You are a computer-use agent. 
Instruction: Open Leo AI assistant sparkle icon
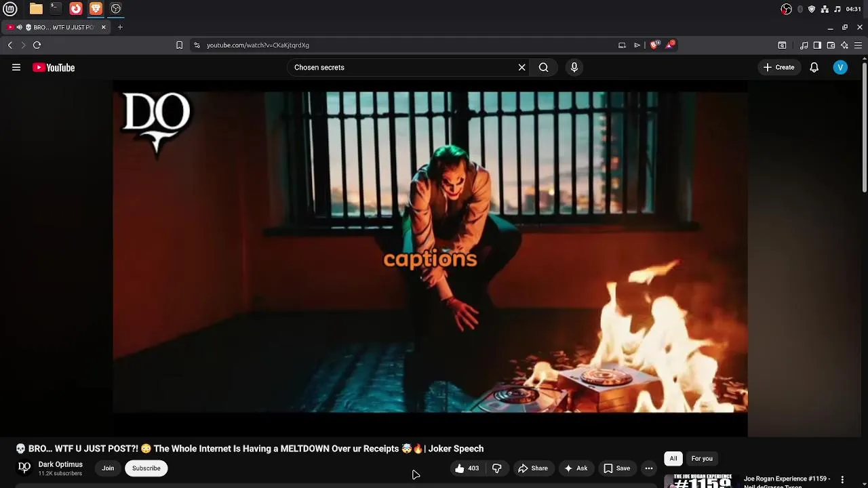point(844,45)
